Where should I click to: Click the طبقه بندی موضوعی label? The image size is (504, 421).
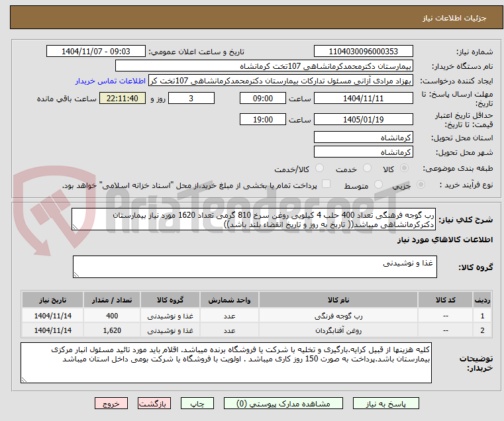pos(458,168)
